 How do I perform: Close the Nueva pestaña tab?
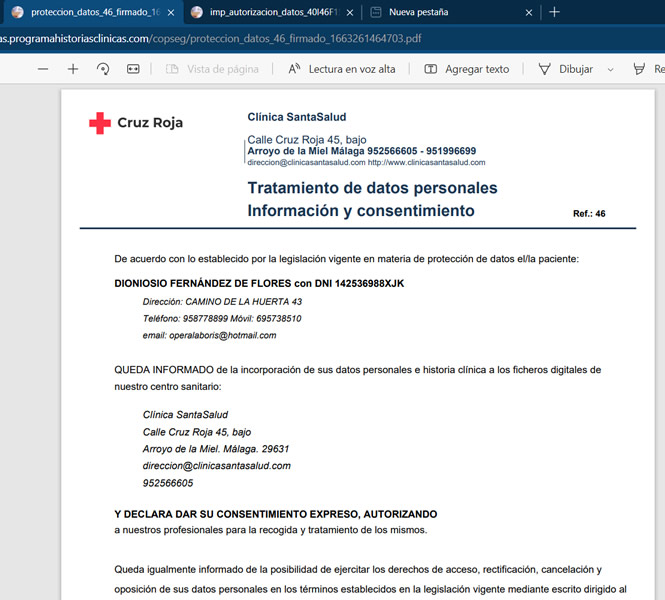[528, 12]
